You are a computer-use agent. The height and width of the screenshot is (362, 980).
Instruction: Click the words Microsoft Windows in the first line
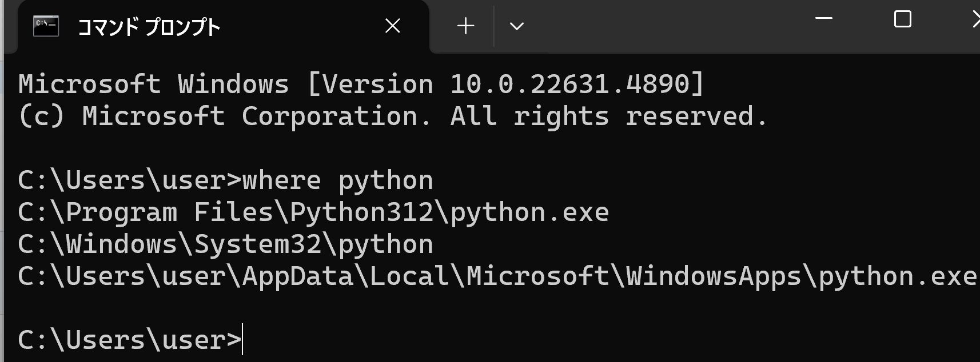click(x=153, y=85)
